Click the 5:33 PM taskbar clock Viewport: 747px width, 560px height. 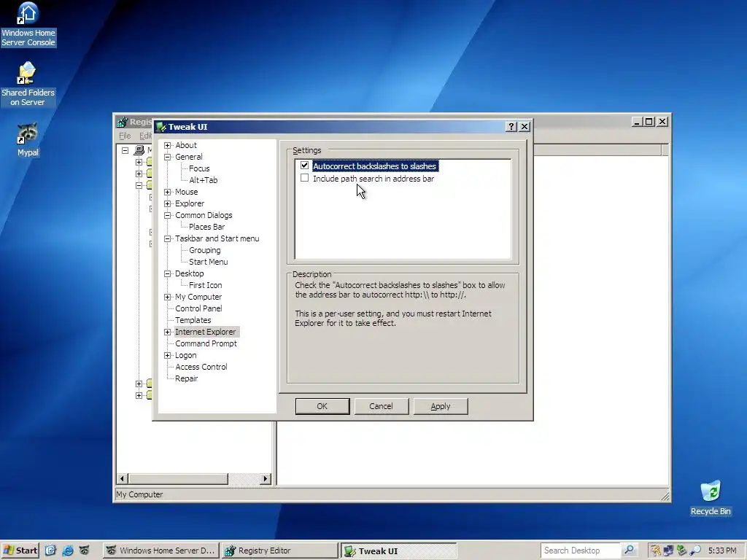pos(722,551)
